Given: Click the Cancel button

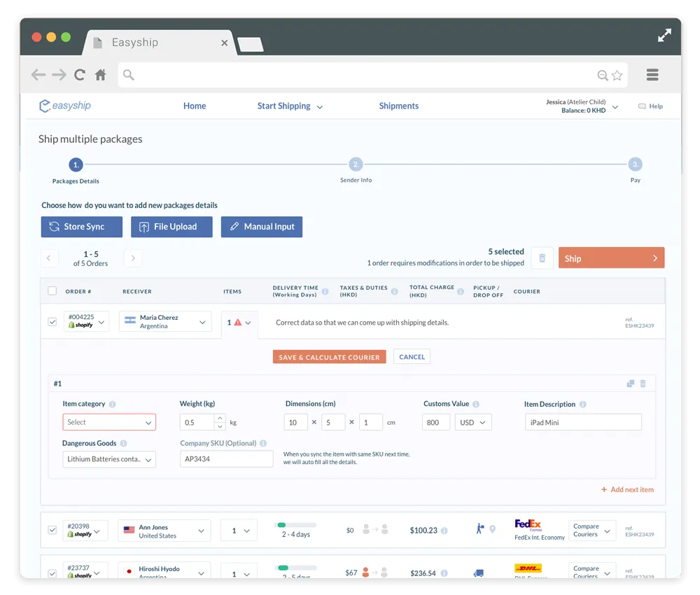Looking at the screenshot, I should (412, 356).
